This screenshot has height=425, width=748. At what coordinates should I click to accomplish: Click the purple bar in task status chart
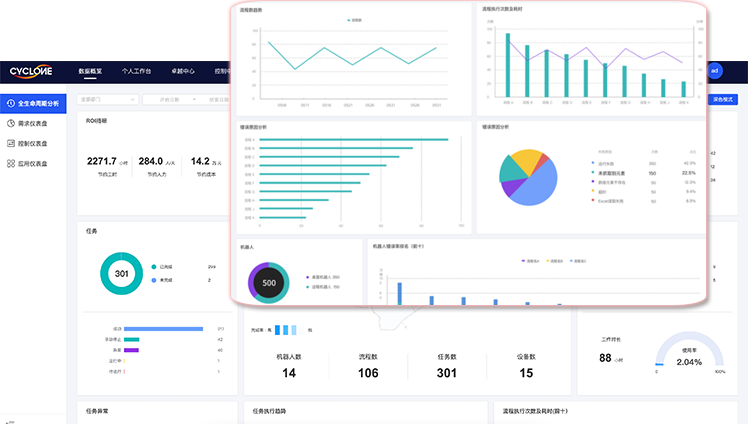click(x=131, y=350)
